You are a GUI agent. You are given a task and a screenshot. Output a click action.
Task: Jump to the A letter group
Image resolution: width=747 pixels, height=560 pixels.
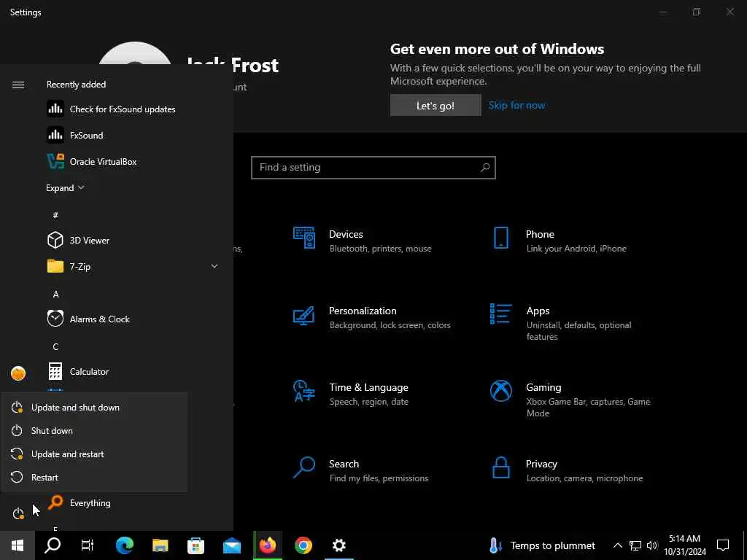tap(55, 295)
